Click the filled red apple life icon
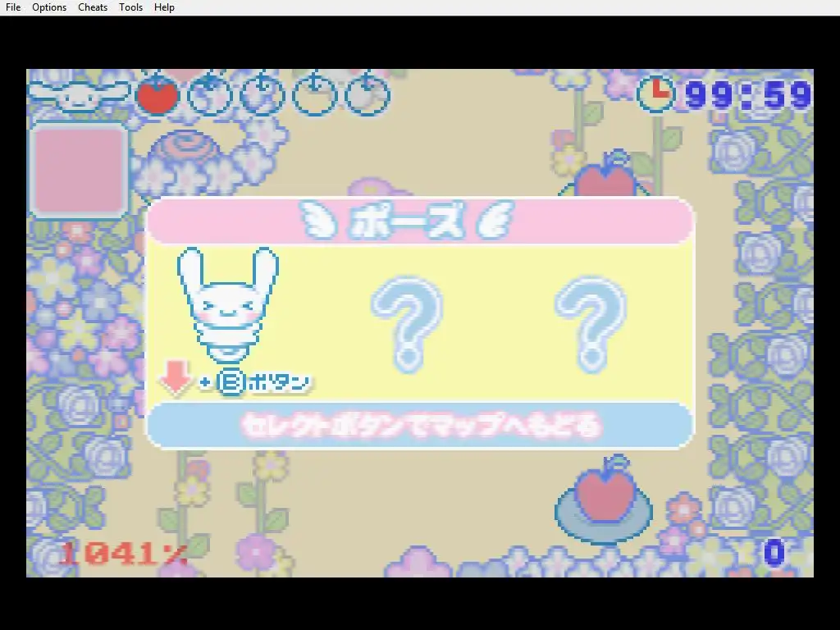Viewport: 840px width, 630px height. pos(157,94)
